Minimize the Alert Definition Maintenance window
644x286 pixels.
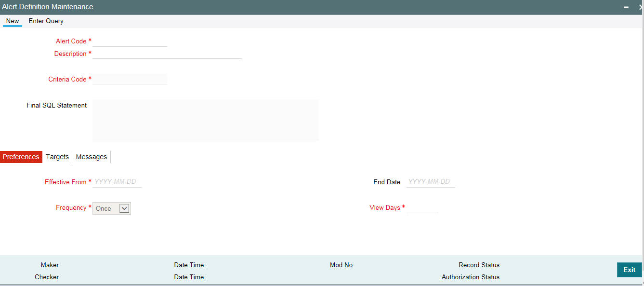626,7
